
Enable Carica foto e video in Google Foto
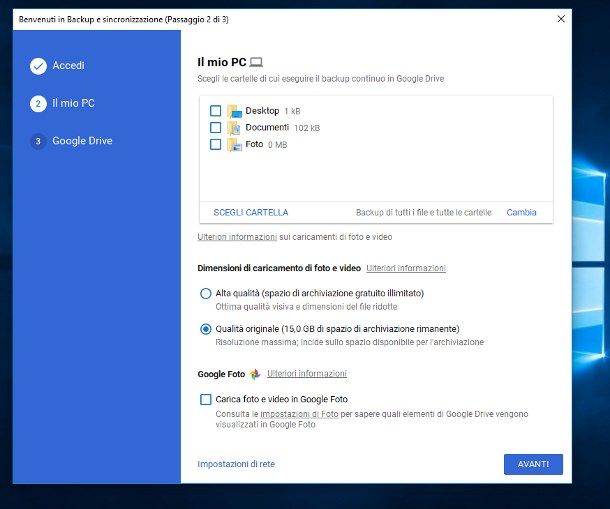pyautogui.click(x=205, y=399)
